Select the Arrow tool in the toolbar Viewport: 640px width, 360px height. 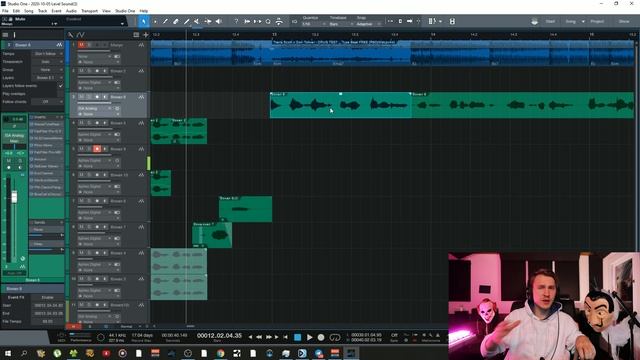[x=144, y=21]
